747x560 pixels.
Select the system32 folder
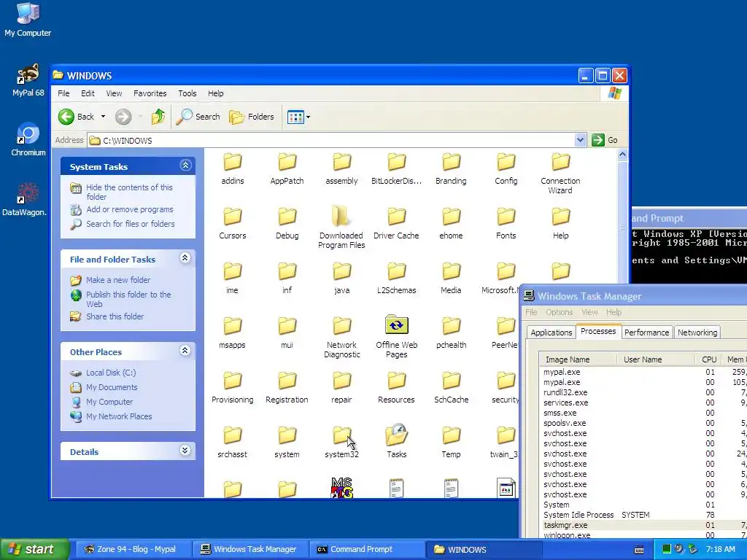coord(341,443)
